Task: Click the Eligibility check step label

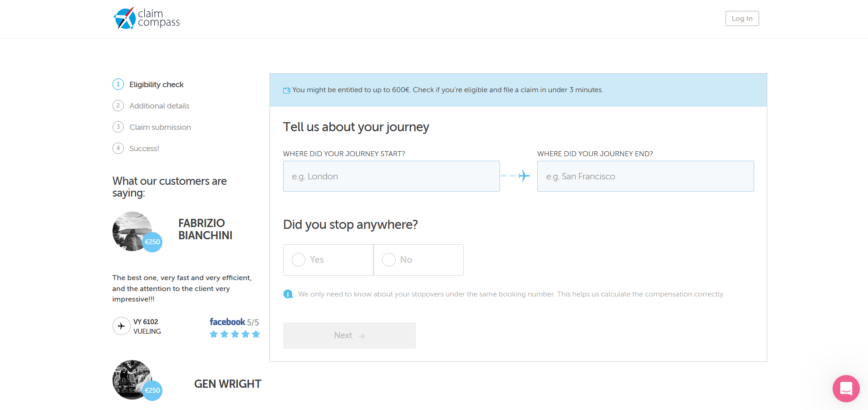Action: click(156, 84)
